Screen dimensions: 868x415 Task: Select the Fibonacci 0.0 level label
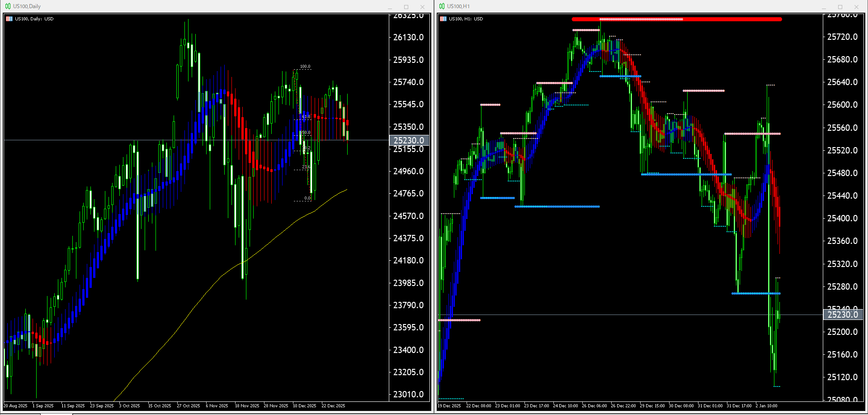coord(307,198)
